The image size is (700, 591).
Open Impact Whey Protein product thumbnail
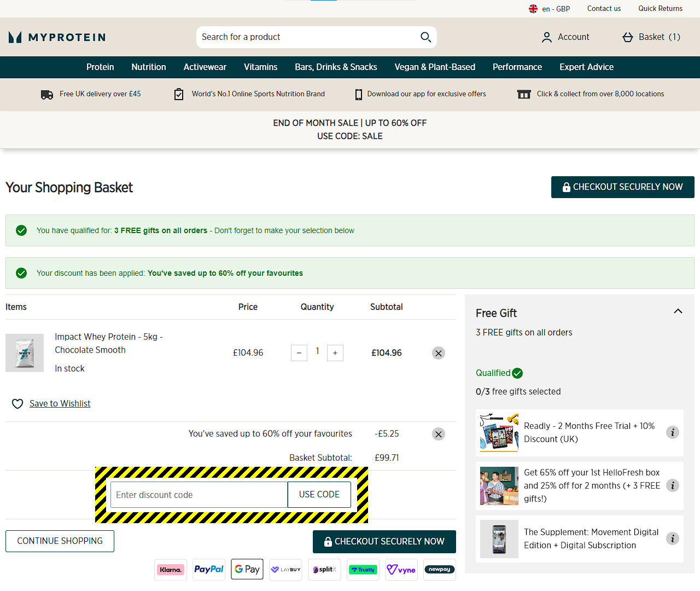click(25, 353)
